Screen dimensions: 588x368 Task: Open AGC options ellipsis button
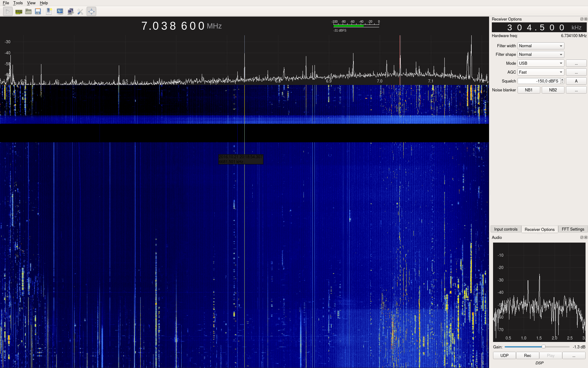[576, 72]
